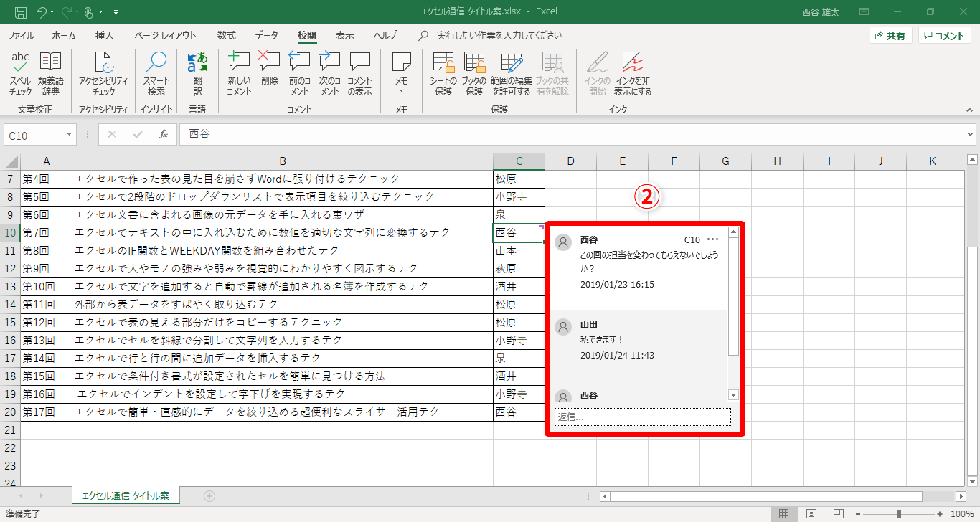Select column C header
The width and height of the screenshot is (980, 522).
pos(519,161)
